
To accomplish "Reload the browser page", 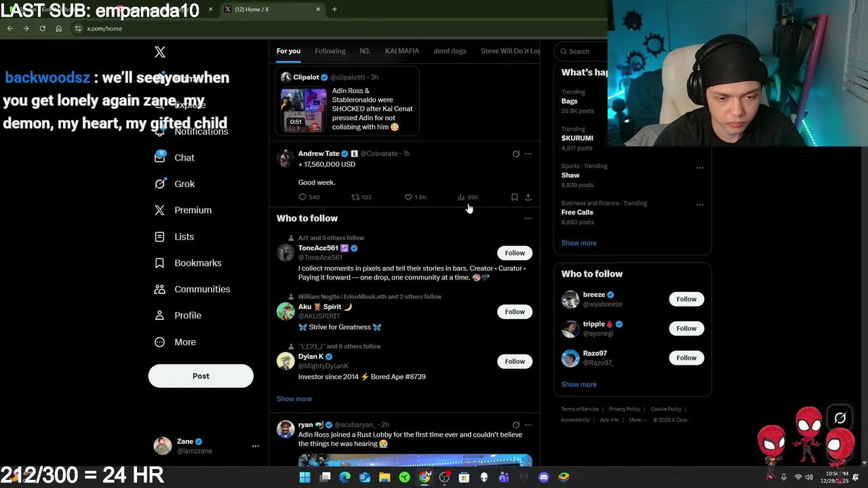I will [x=42, y=28].
